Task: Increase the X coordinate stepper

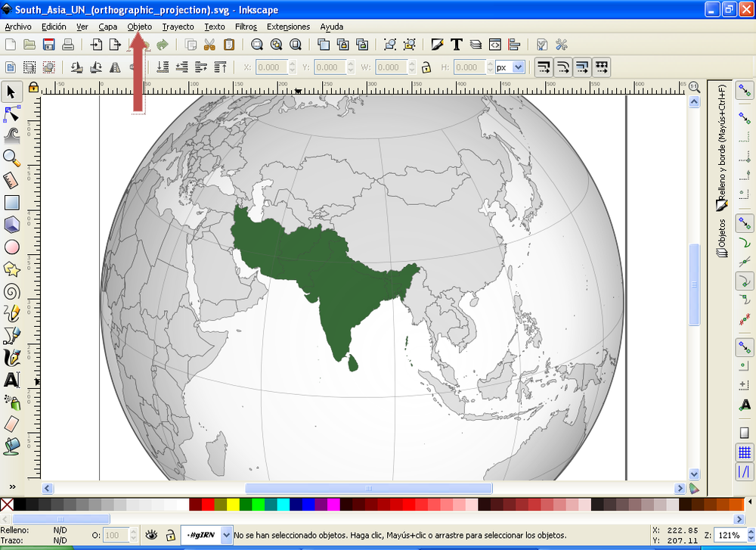Action: point(292,64)
